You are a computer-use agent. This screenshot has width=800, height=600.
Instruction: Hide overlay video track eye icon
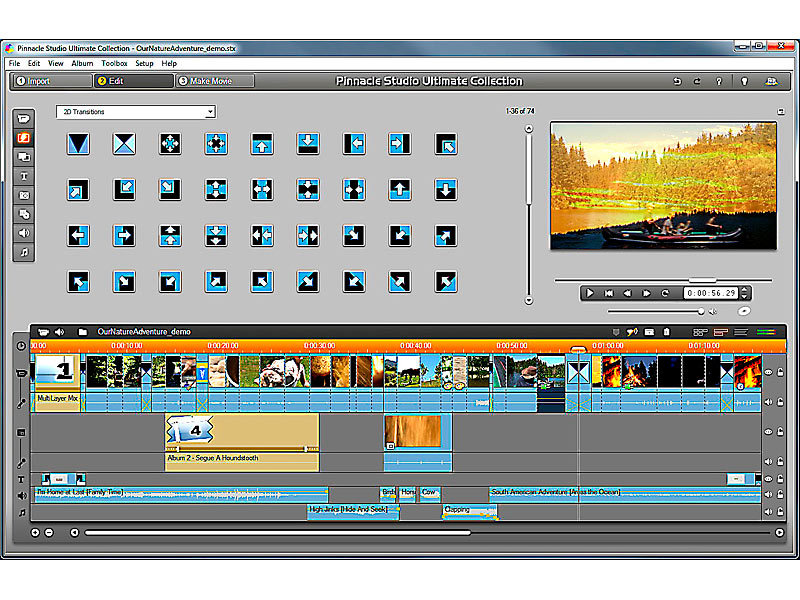768,432
